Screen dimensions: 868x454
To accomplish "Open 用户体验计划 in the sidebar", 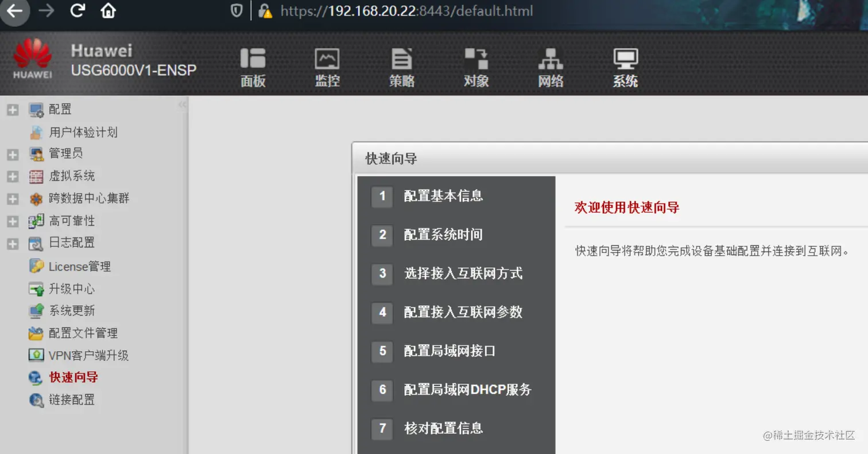I will [x=83, y=132].
